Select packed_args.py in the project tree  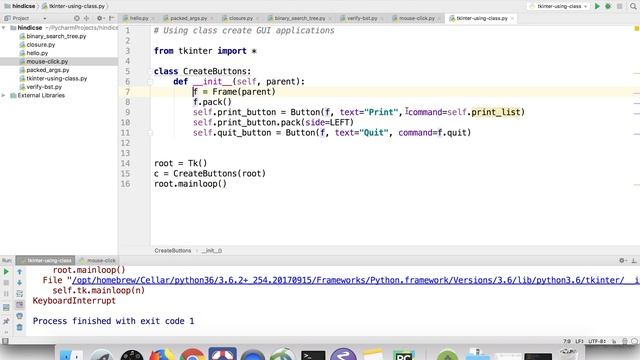coord(48,70)
